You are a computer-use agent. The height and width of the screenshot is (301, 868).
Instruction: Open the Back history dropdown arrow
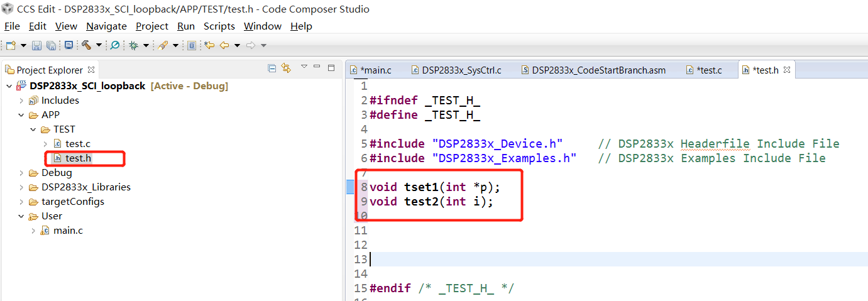pyautogui.click(x=237, y=45)
